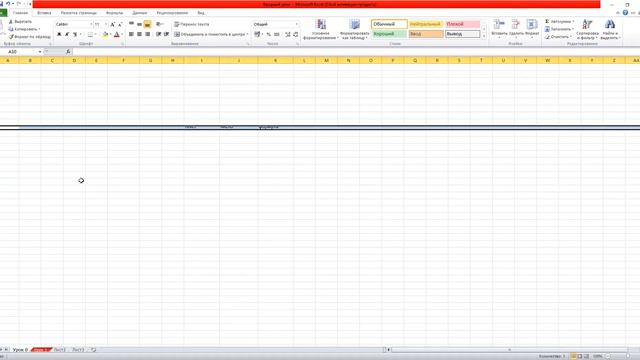Align text left
The image size is (640, 360).
point(131,34)
